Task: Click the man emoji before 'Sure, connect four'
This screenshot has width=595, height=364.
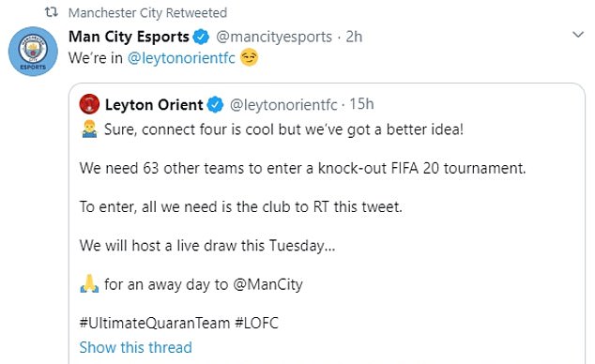Action: point(89,129)
